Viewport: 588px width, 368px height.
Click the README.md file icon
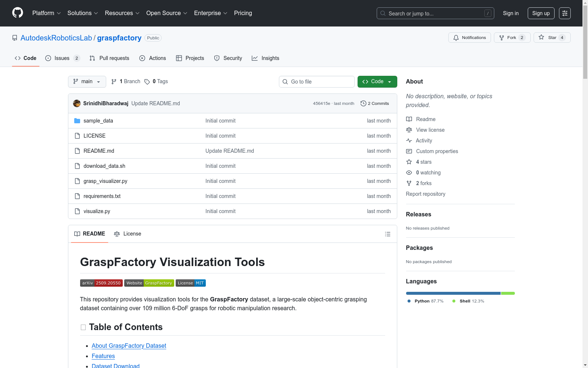tap(77, 151)
